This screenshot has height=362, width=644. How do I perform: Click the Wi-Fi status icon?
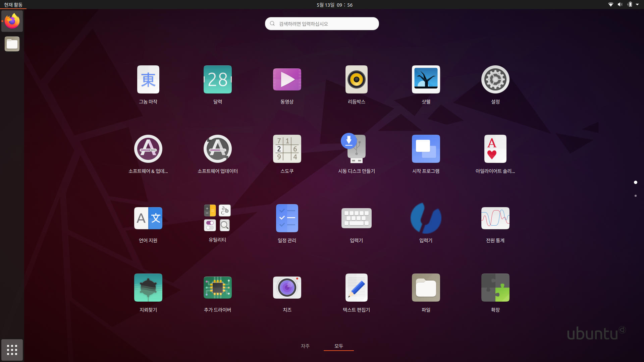point(611,5)
